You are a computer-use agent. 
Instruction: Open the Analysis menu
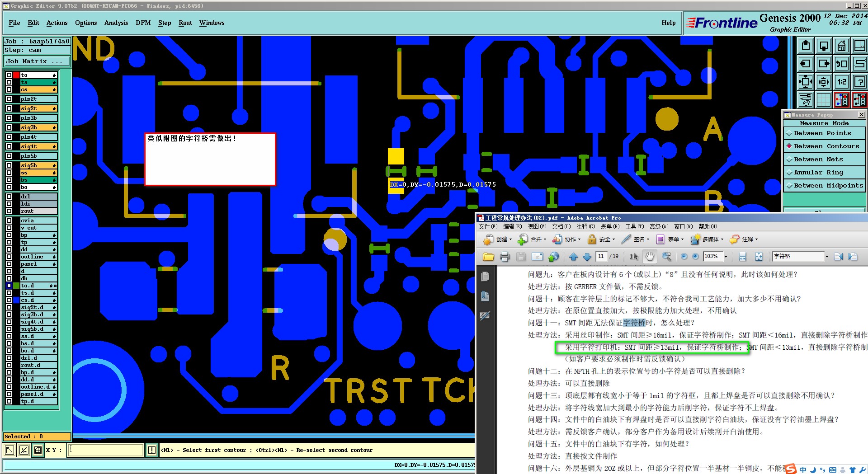(116, 23)
